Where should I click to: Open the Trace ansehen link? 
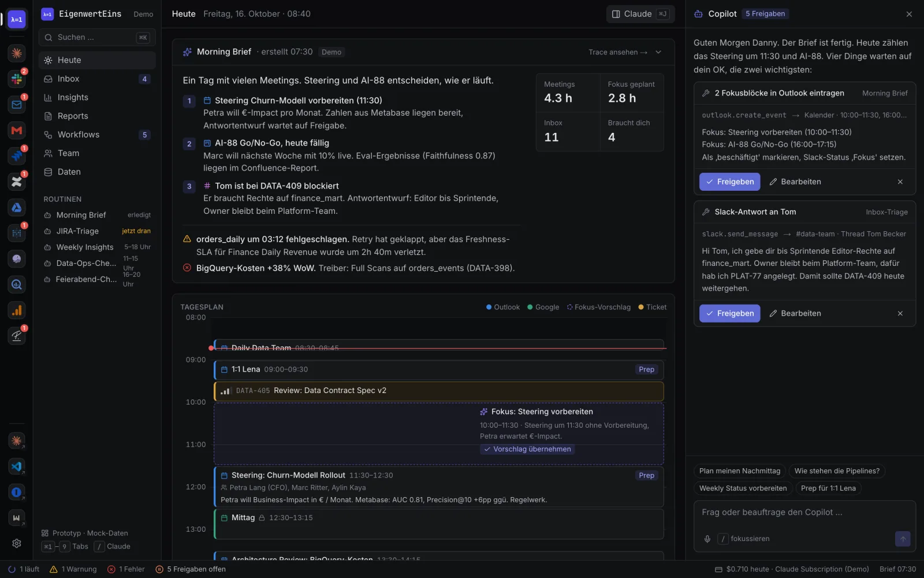pyautogui.click(x=618, y=52)
